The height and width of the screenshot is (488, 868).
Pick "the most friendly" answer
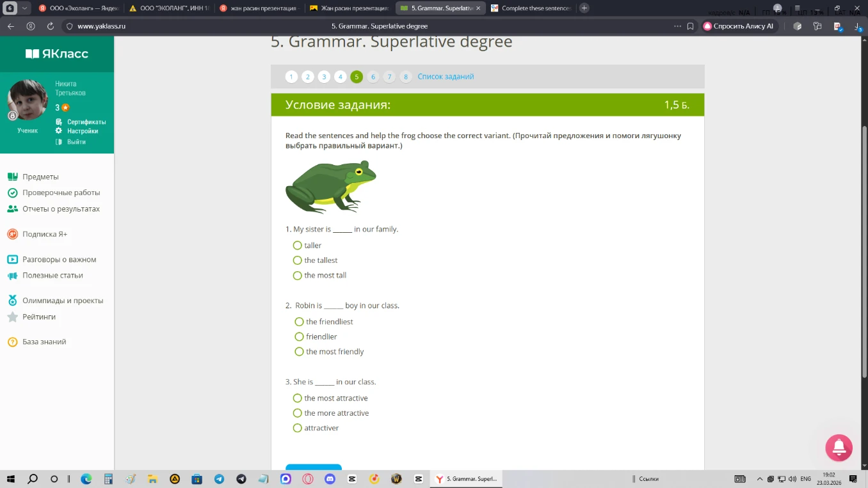pyautogui.click(x=299, y=352)
